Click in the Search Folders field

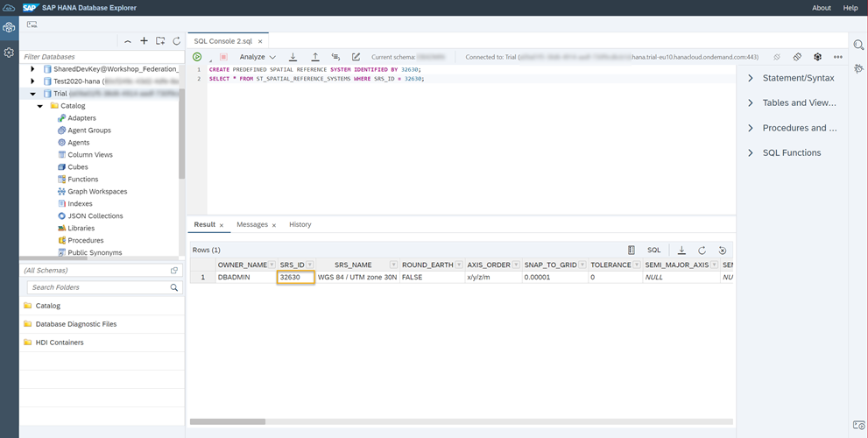click(98, 287)
